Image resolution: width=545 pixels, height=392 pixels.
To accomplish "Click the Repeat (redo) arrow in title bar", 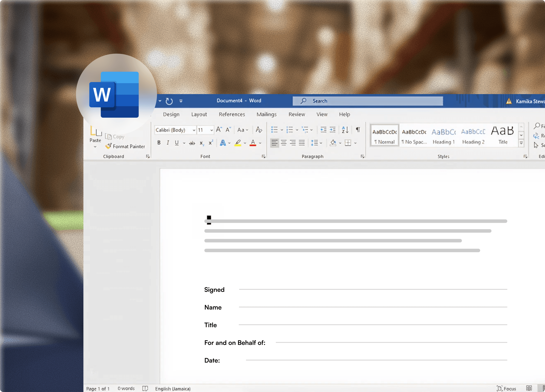I will 169,101.
